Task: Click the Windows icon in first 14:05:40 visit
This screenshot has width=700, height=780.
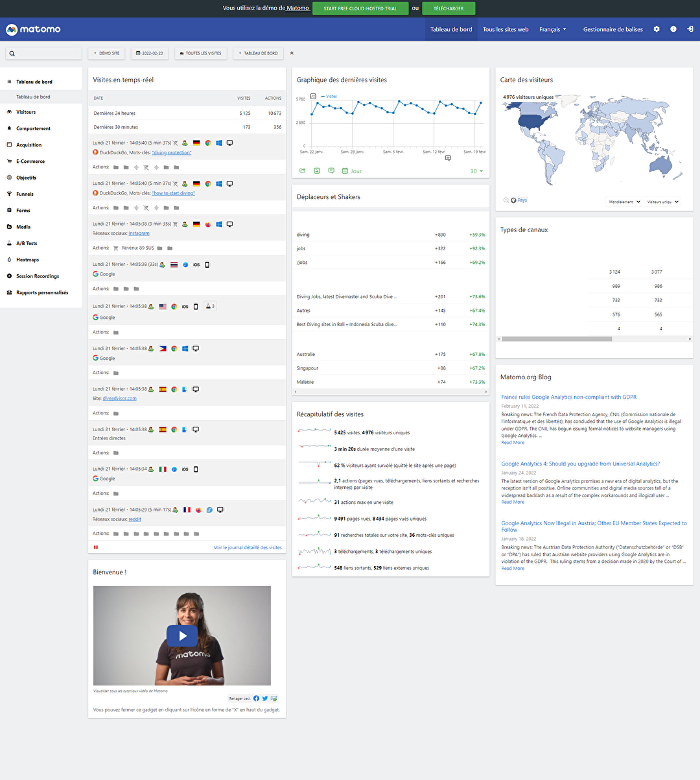Action: coord(219,143)
